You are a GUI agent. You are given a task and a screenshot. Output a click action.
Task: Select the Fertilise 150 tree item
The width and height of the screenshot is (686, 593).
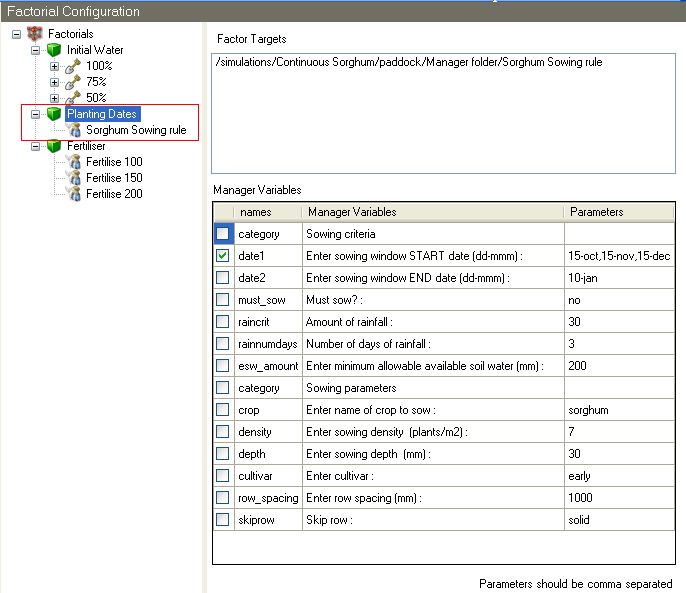[x=114, y=178]
